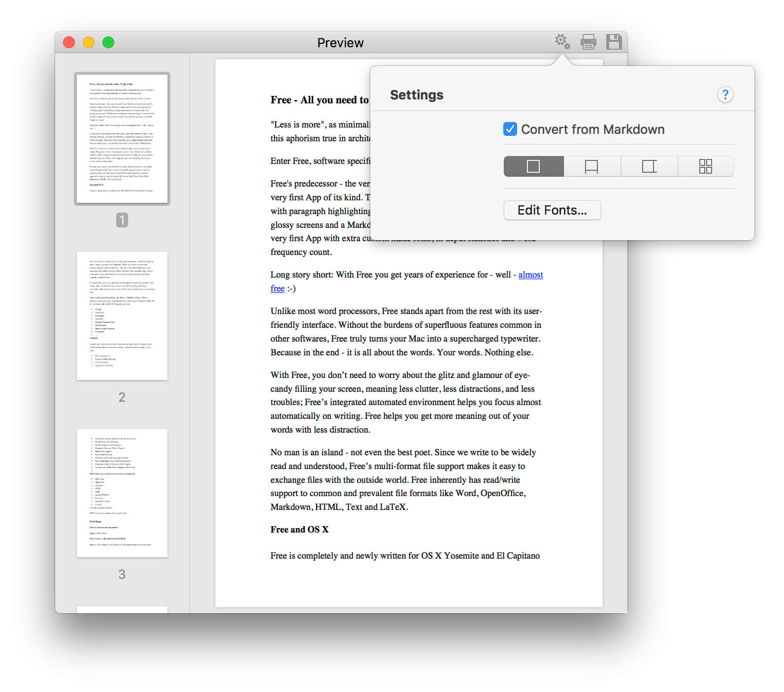This screenshot has width=784, height=692.
Task: Open the settings gear in toolbar
Action: tap(562, 42)
